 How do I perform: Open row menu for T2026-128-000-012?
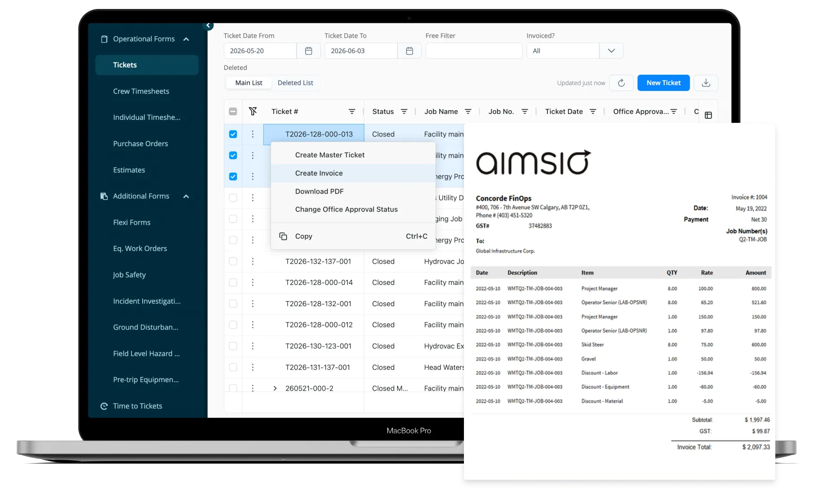[x=253, y=325]
